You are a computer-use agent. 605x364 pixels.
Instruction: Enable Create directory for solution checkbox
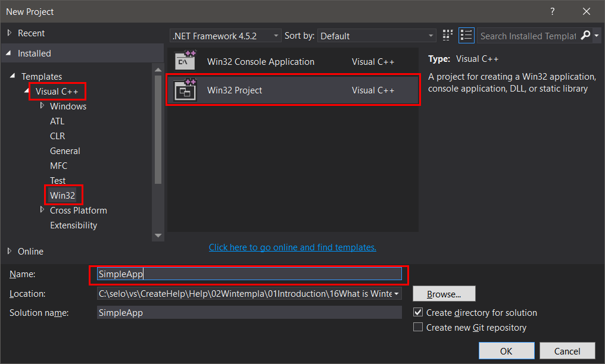click(418, 312)
